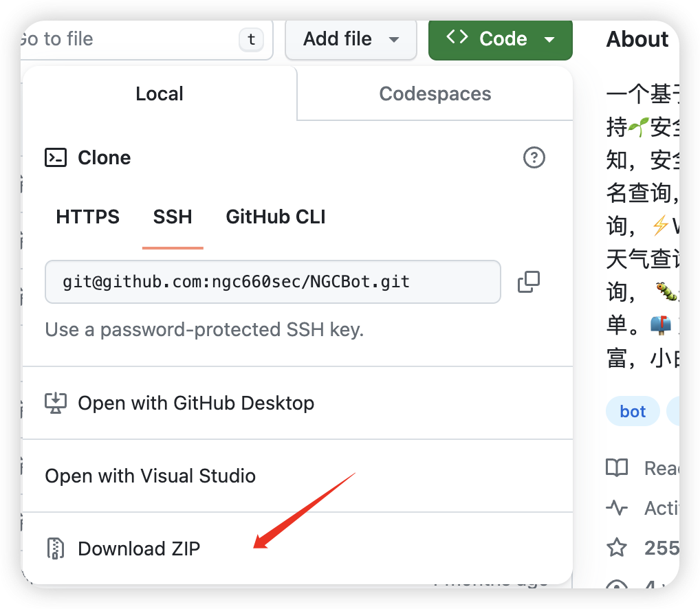Select the GitHub CLI clone option
Viewport: 700px width, 609px height.
[x=276, y=217]
